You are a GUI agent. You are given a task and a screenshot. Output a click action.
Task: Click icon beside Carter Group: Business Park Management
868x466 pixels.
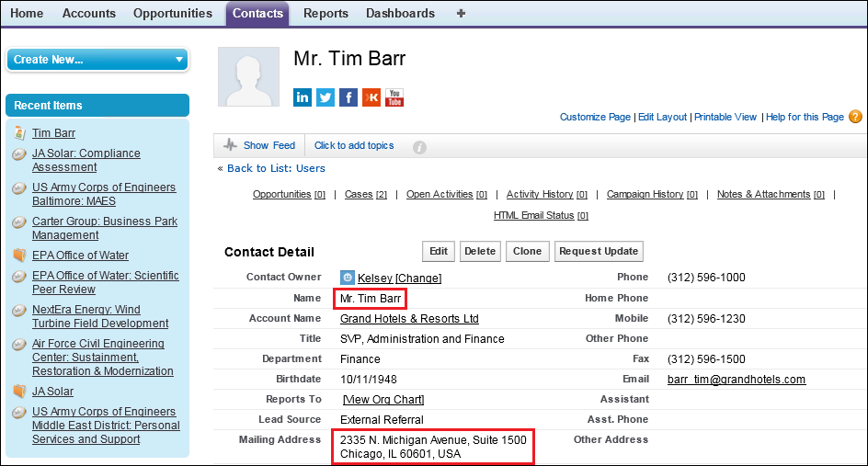[19, 222]
